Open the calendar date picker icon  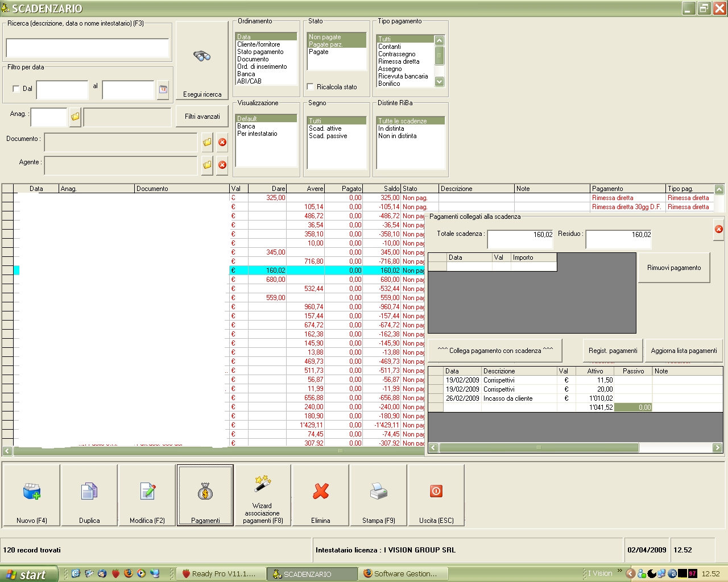pos(163,89)
